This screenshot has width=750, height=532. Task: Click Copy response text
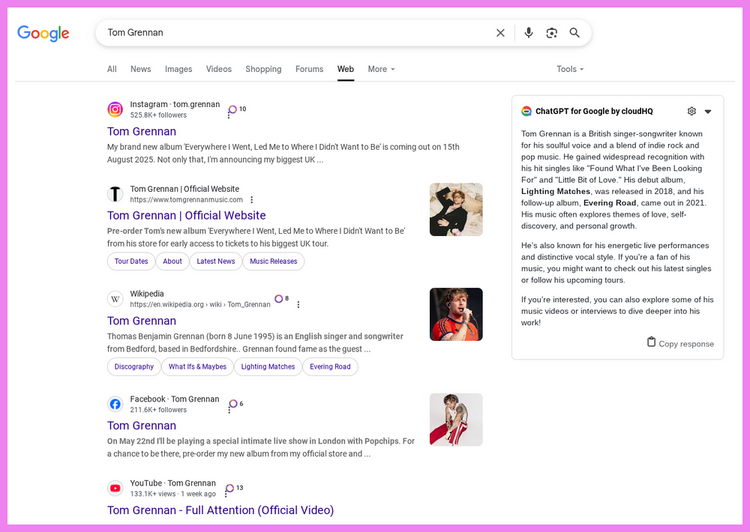tap(686, 344)
